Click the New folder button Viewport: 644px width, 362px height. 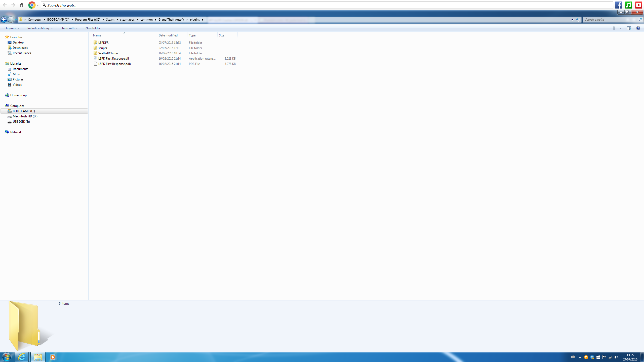pyautogui.click(x=93, y=28)
